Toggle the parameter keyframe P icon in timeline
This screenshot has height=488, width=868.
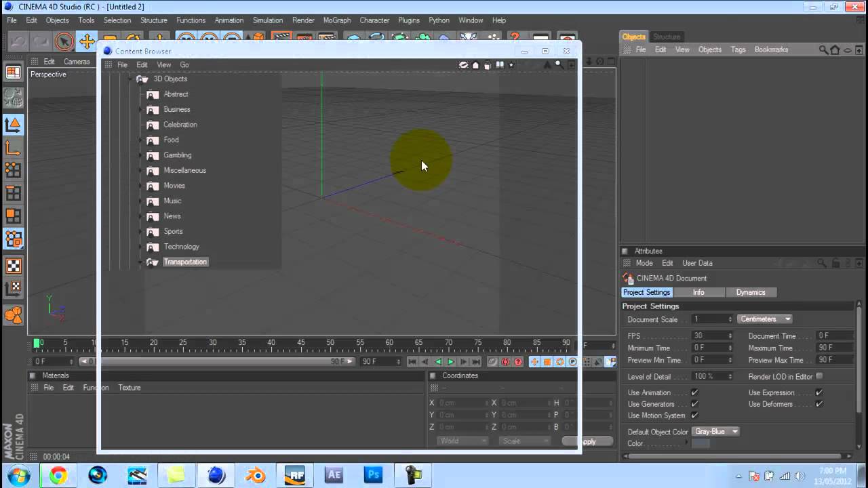(573, 362)
